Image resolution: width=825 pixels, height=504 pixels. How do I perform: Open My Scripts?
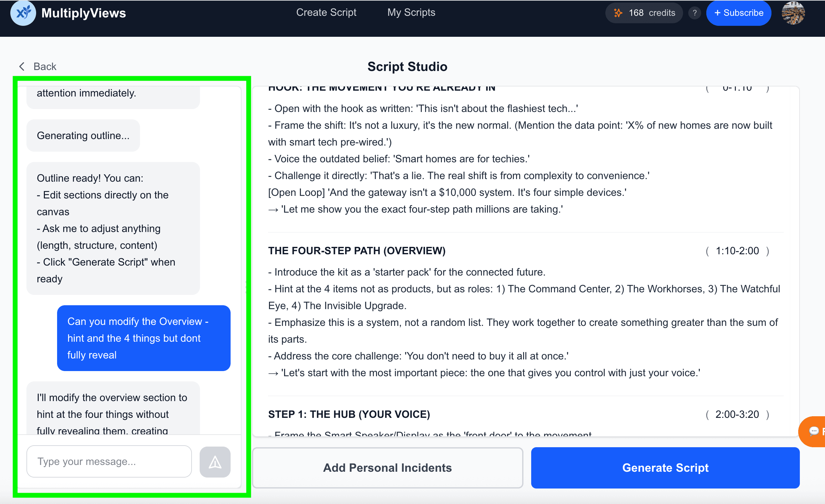coord(411,12)
